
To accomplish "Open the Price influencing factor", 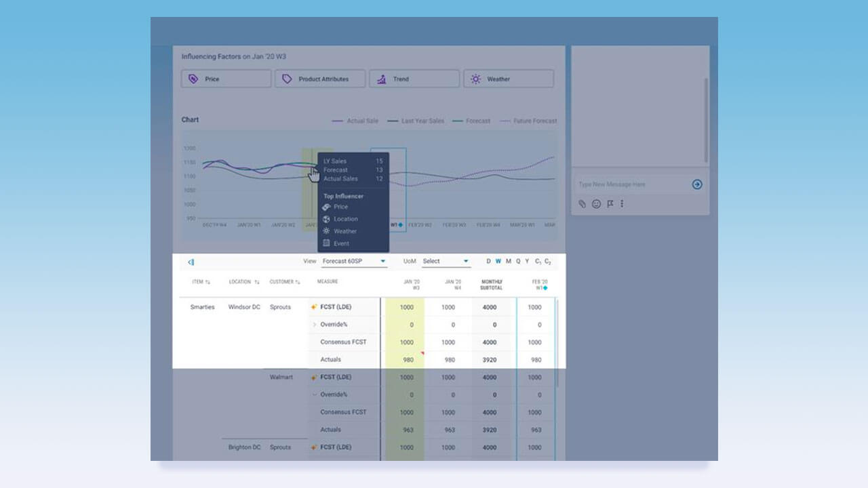I will pyautogui.click(x=226, y=79).
